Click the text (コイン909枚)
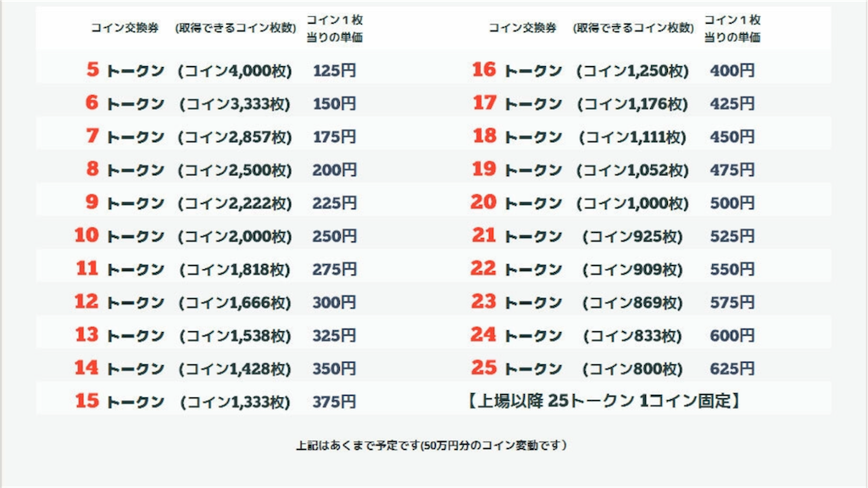This screenshot has height=488, width=868. (x=632, y=270)
